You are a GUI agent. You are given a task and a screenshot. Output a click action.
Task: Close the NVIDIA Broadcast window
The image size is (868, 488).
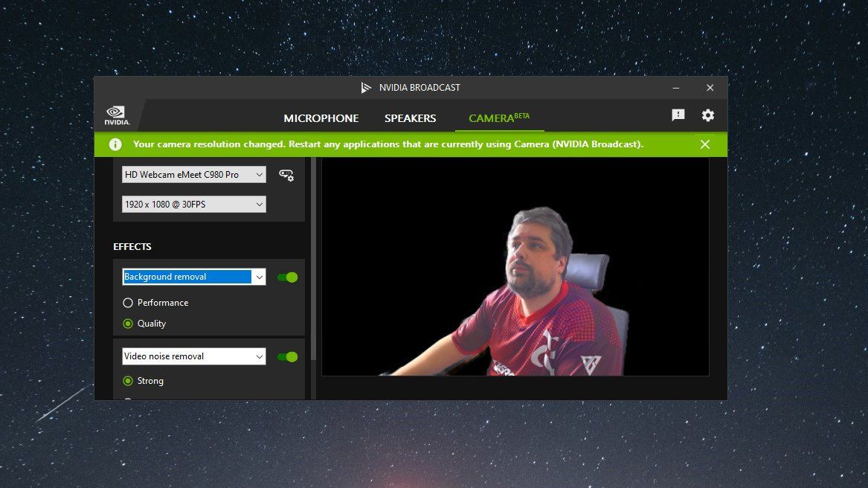[x=710, y=88]
